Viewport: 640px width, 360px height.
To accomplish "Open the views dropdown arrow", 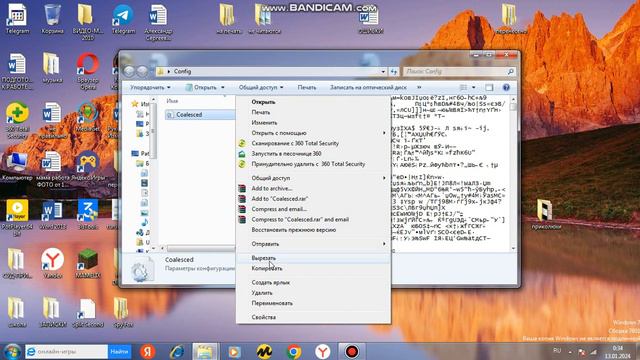I will (x=473, y=87).
